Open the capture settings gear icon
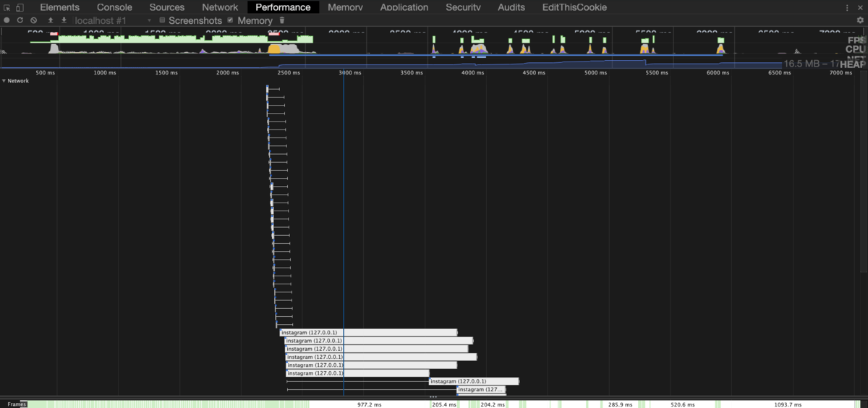Image resolution: width=868 pixels, height=408 pixels. click(860, 20)
